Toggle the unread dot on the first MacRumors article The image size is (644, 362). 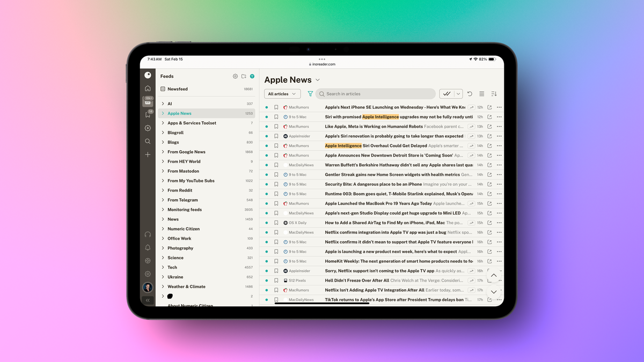[x=267, y=107]
